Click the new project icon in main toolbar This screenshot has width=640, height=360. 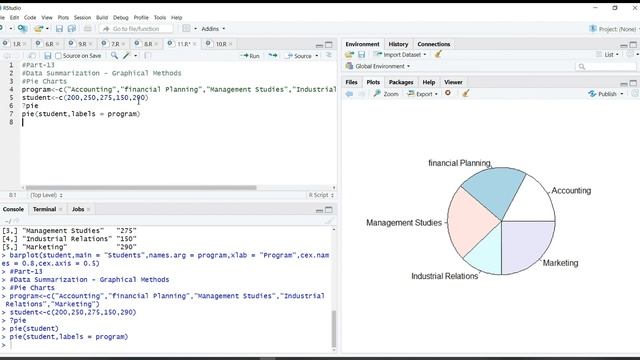(22, 29)
